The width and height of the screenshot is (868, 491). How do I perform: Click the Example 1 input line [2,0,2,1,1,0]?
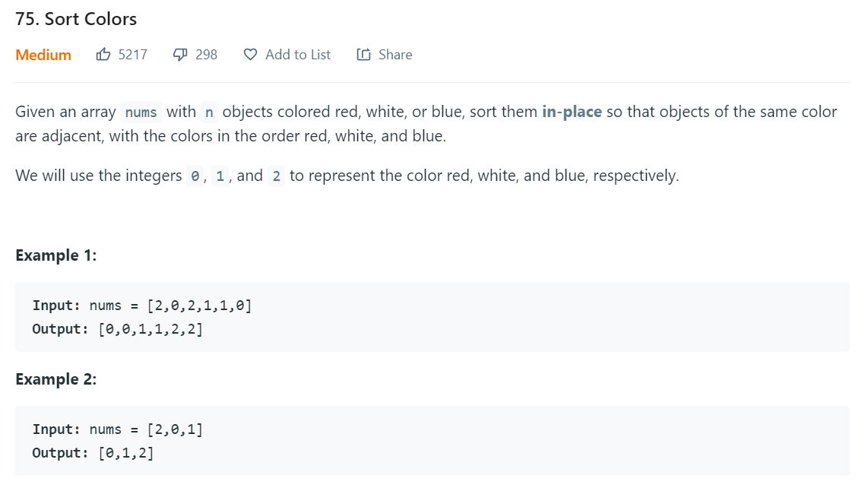coord(142,306)
